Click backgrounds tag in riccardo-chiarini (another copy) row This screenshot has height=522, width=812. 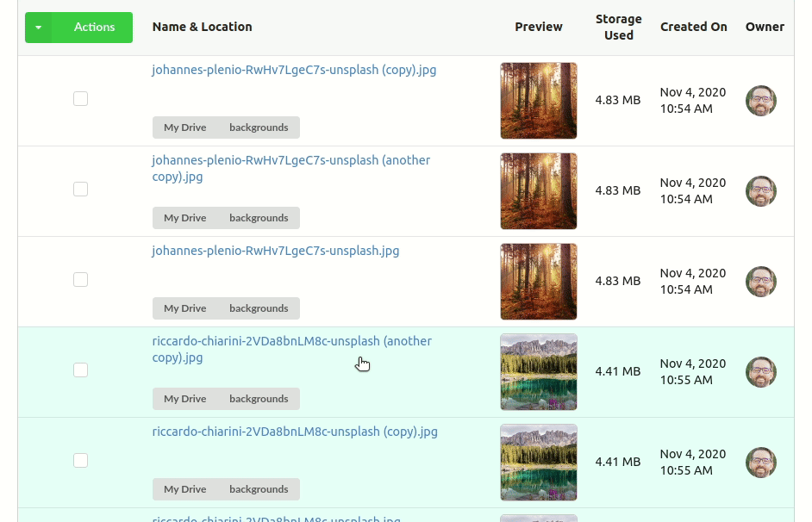[x=259, y=399]
